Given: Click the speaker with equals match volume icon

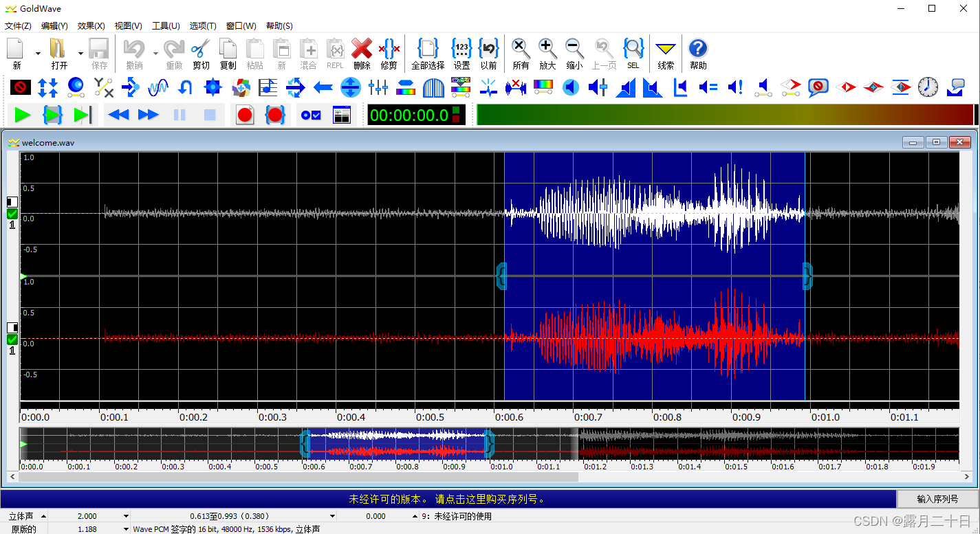Looking at the screenshot, I should [x=708, y=87].
